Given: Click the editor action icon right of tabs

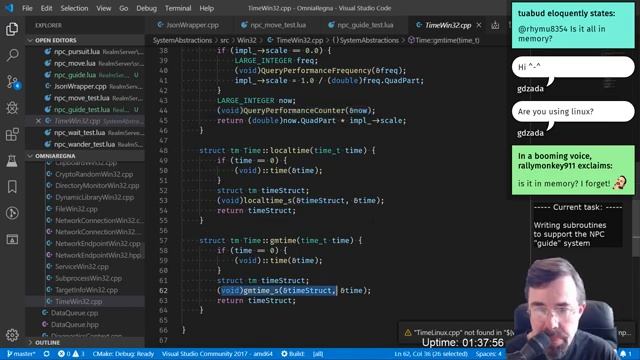Looking at the screenshot, I should click(x=495, y=25).
